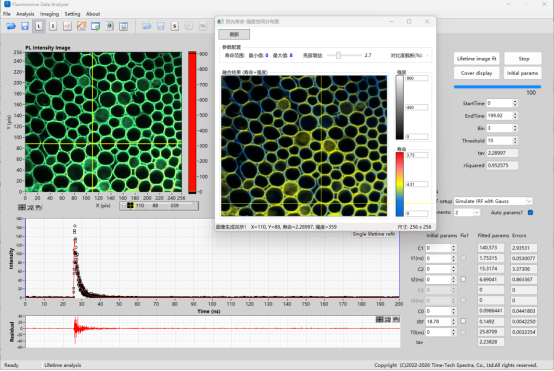This screenshot has width=554, height=371.
Task: Toggle the Auto params checkbox
Action: (530, 212)
